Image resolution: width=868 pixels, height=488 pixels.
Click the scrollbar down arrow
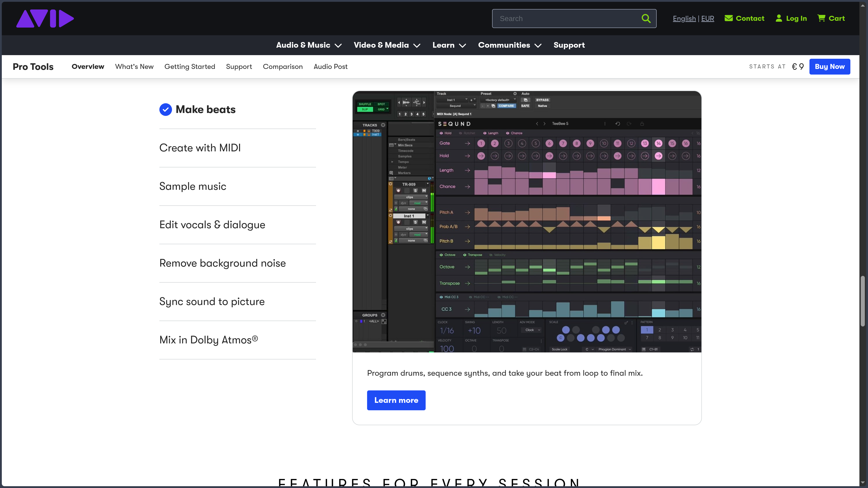pyautogui.click(x=863, y=483)
